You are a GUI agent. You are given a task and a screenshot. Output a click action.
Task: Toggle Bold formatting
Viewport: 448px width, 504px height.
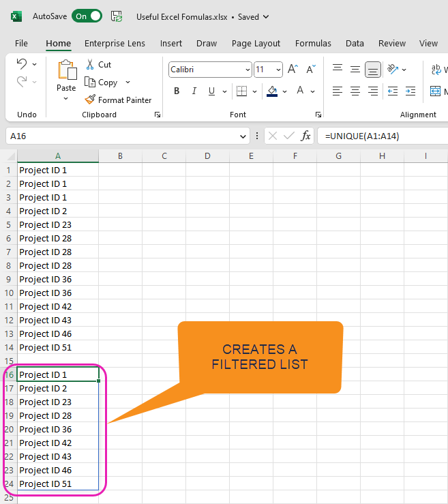click(177, 91)
